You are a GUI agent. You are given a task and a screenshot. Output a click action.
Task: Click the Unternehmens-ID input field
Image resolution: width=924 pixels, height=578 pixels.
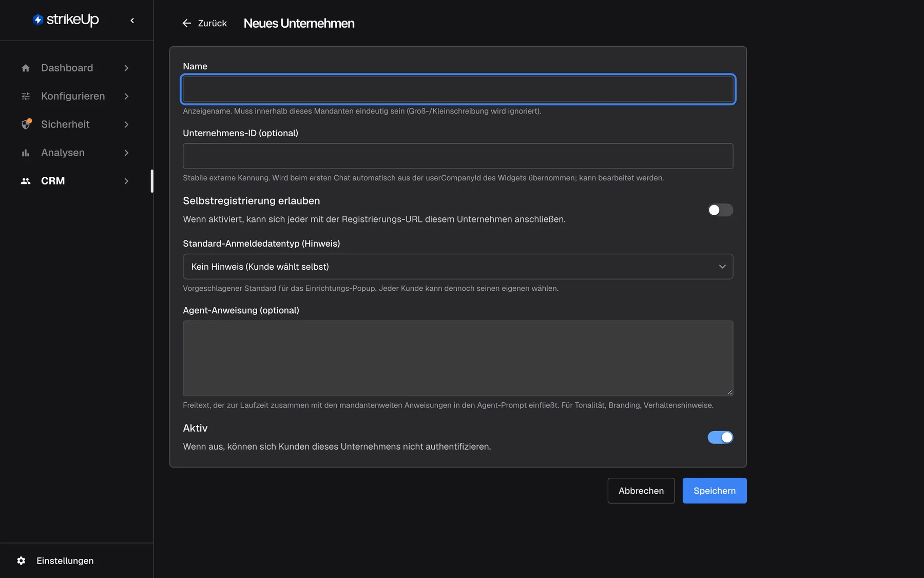click(x=458, y=156)
